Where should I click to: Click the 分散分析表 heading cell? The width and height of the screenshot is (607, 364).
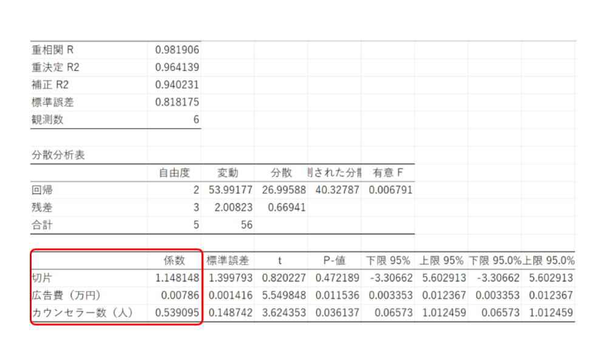click(x=58, y=155)
